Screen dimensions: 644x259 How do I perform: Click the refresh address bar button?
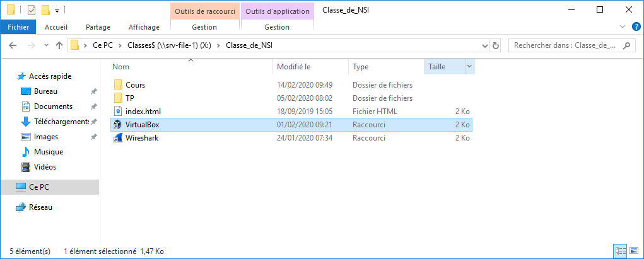496,45
